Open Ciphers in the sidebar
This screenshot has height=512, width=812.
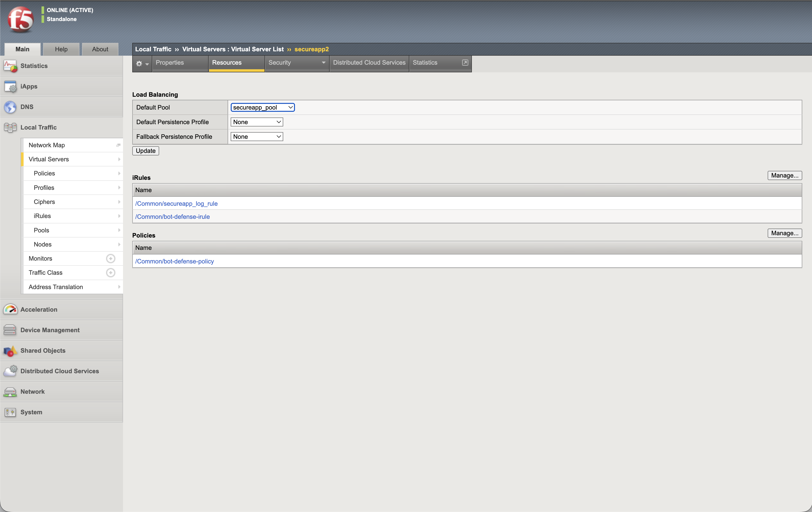tap(44, 202)
